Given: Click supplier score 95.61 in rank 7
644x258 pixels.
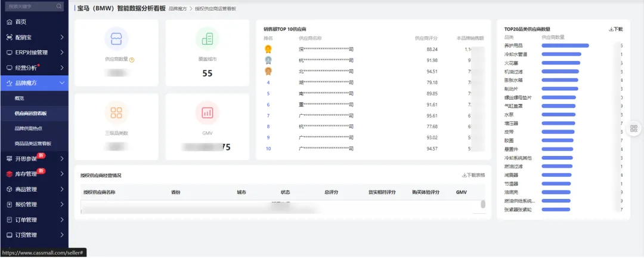Looking at the screenshot, I should tap(432, 116).
